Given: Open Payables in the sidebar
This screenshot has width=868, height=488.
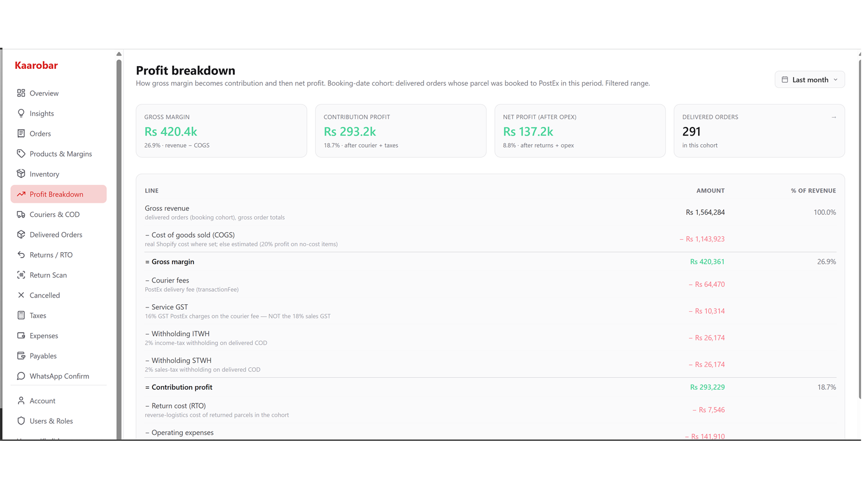Looking at the screenshot, I should click(59, 356).
